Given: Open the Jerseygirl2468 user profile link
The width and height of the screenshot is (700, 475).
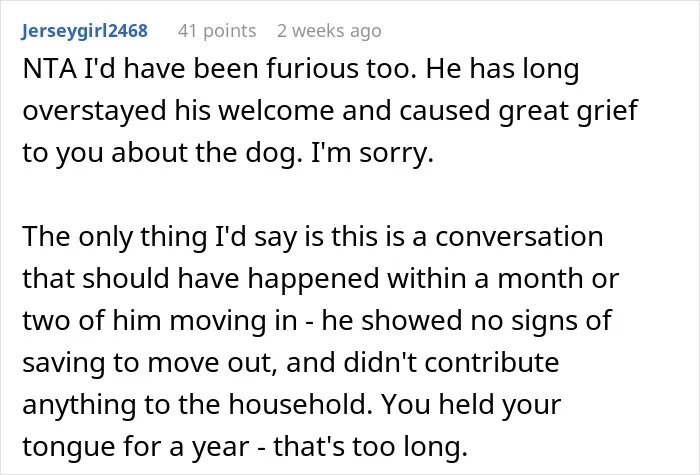Looking at the screenshot, I should coord(84,31).
